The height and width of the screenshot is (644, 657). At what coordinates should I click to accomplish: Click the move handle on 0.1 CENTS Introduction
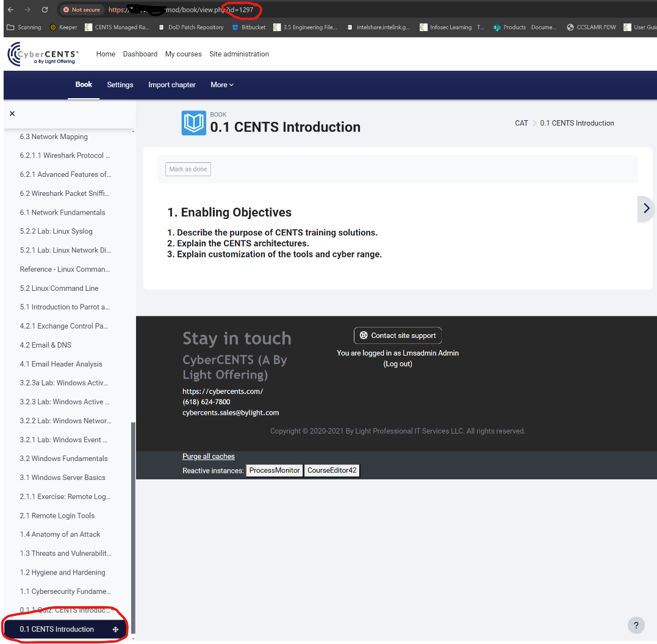(115, 629)
